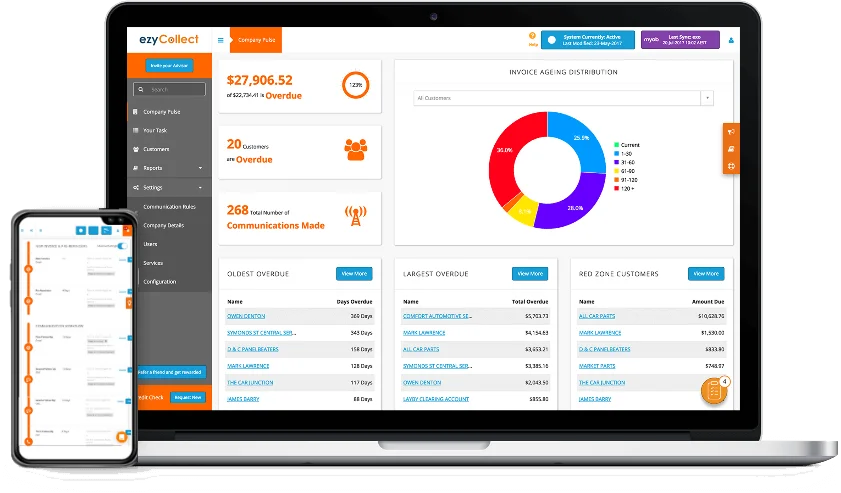Click View More in Red Zone Customers panel
841x493 pixels.
pyautogui.click(x=706, y=274)
